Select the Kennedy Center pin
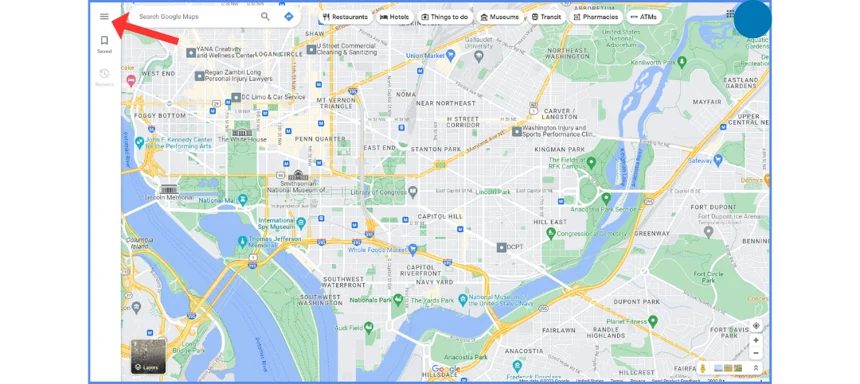Image resolution: width=860 pixels, height=384 pixels. pyautogui.click(x=139, y=143)
